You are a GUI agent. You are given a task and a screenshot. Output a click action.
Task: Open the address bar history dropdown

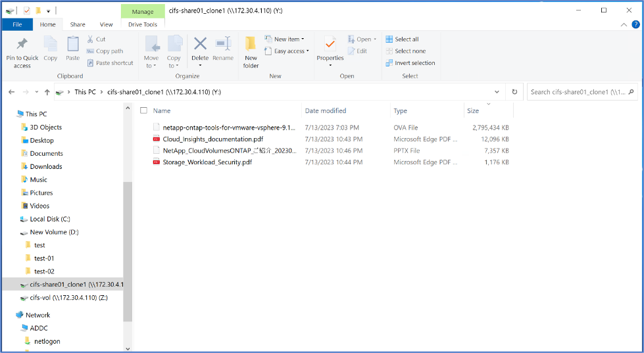[497, 92]
